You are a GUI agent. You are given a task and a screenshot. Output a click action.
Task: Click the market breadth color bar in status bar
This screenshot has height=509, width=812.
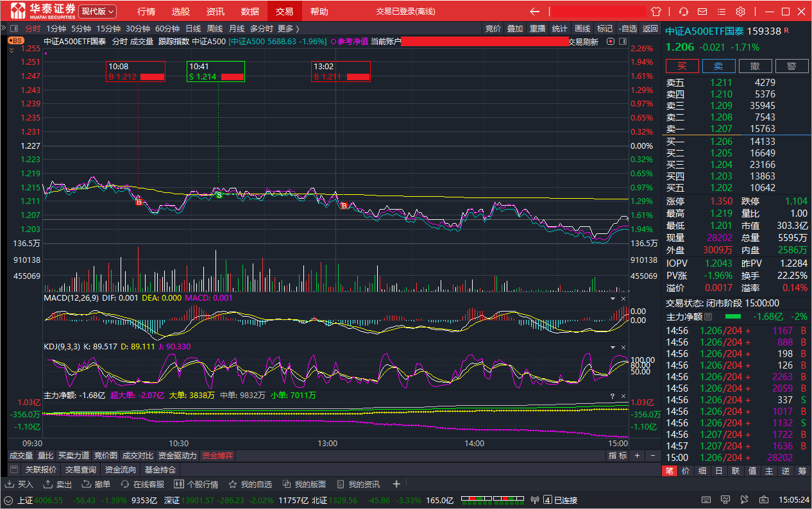[491, 500]
